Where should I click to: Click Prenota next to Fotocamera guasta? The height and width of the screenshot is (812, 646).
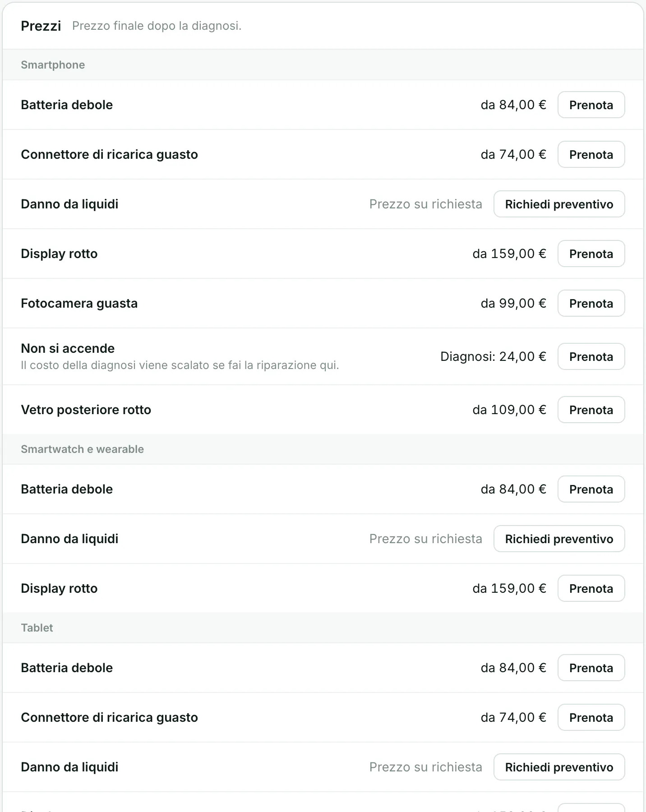[x=591, y=303]
